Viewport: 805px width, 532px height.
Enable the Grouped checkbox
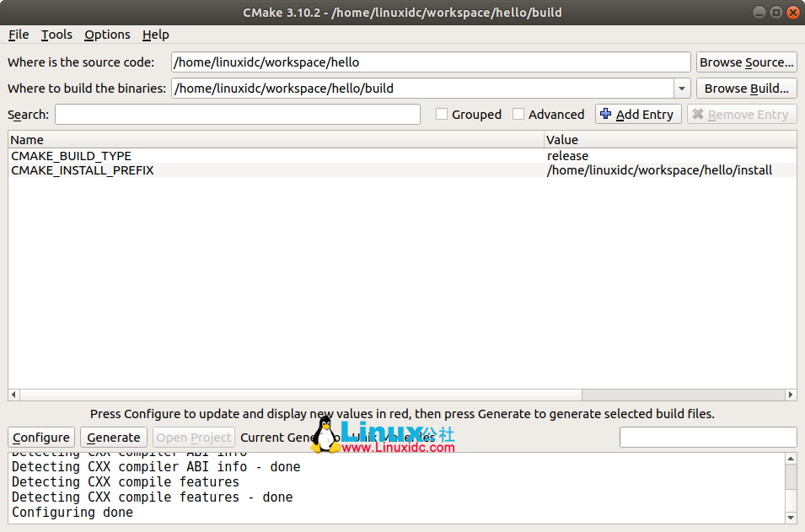click(442, 114)
